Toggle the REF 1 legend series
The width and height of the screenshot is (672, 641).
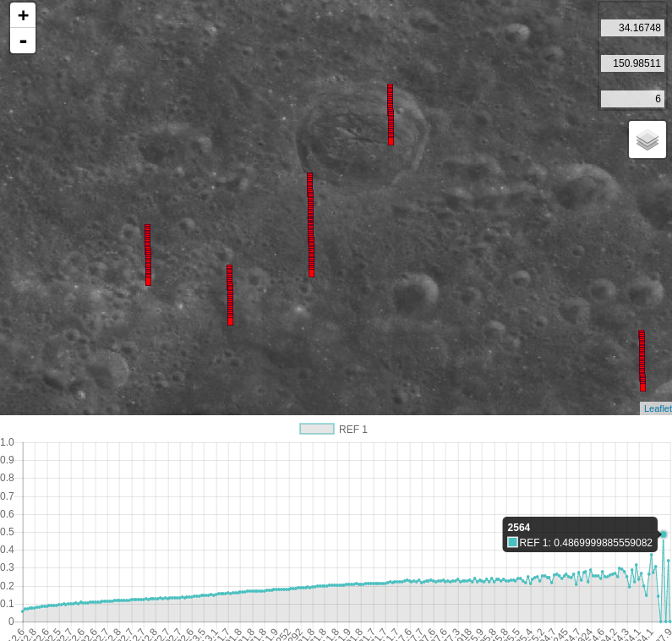(333, 430)
